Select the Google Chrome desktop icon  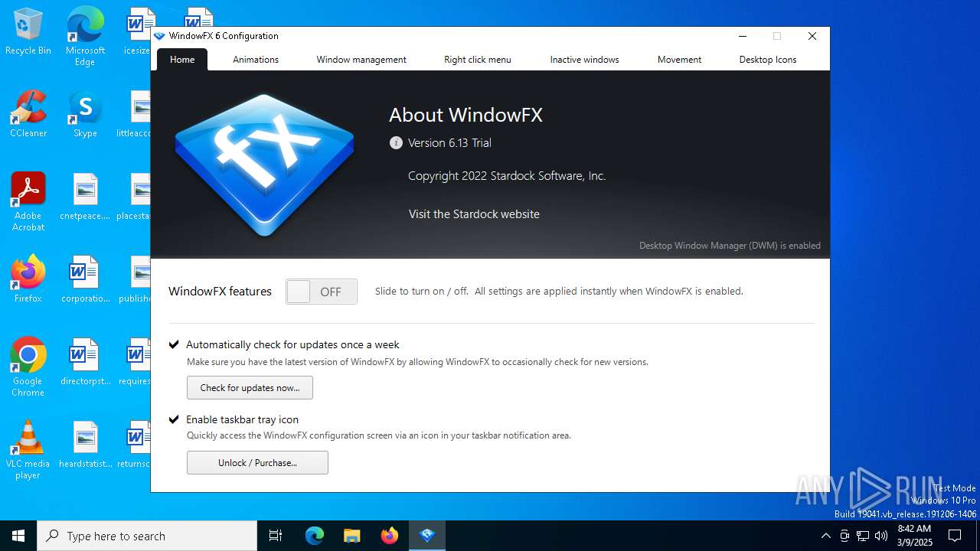28,367
